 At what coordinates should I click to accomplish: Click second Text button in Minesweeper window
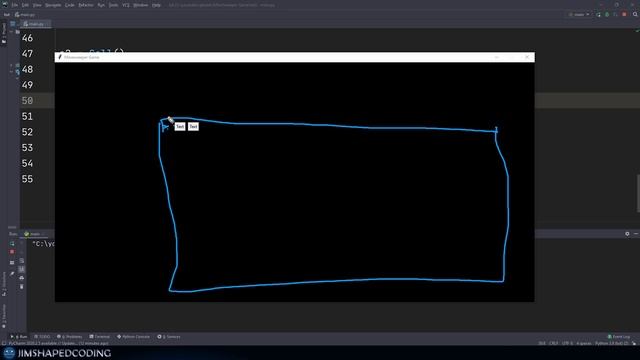[x=193, y=127]
